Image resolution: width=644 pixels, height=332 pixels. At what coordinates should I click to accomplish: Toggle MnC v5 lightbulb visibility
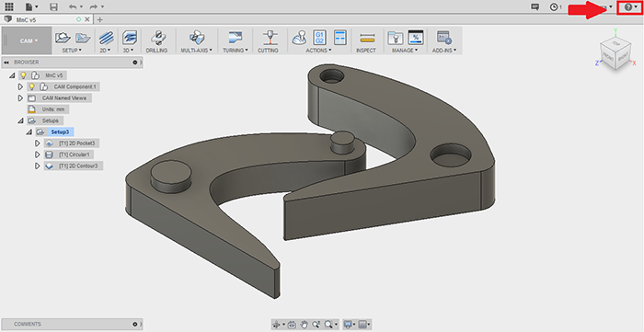point(23,75)
